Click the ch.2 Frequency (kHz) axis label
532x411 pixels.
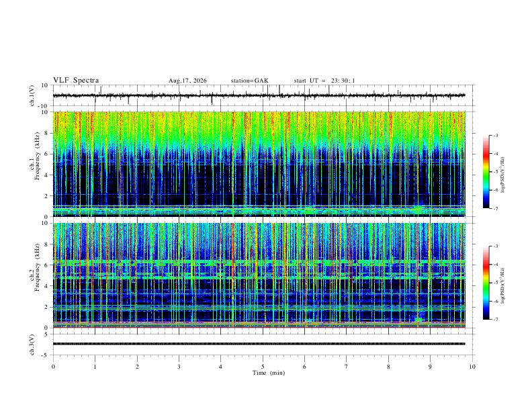(x=34, y=275)
